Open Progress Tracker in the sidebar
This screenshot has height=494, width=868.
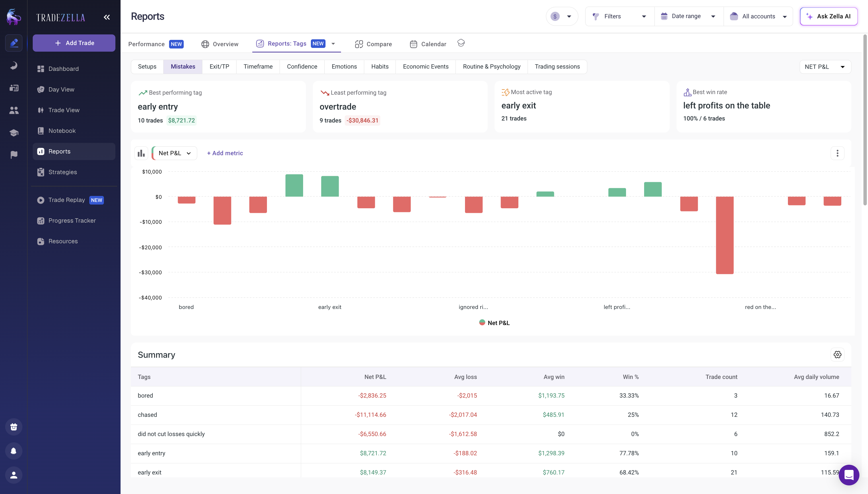[x=72, y=221]
